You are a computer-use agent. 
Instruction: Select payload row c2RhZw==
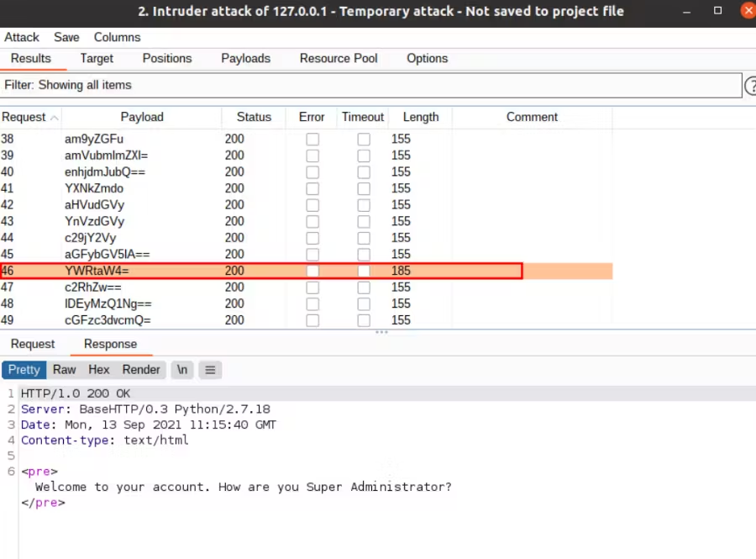click(306, 287)
